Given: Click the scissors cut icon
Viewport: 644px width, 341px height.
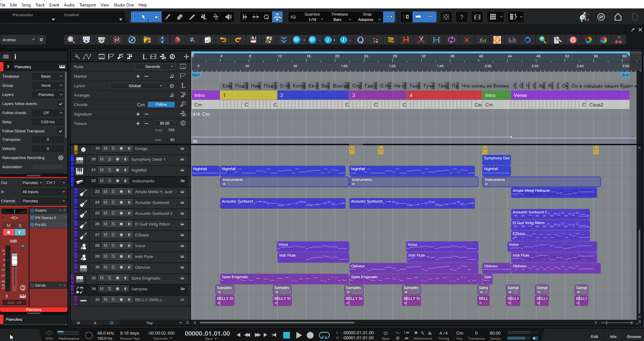Looking at the screenshot, I should point(421,40).
